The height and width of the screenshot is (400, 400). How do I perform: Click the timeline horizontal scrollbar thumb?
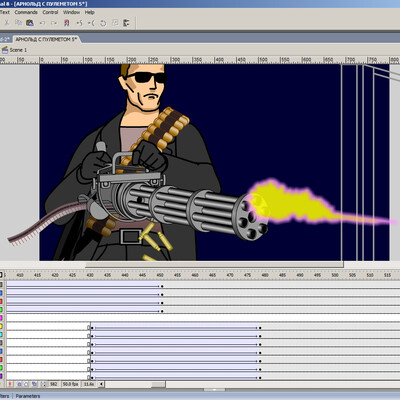coord(158,384)
